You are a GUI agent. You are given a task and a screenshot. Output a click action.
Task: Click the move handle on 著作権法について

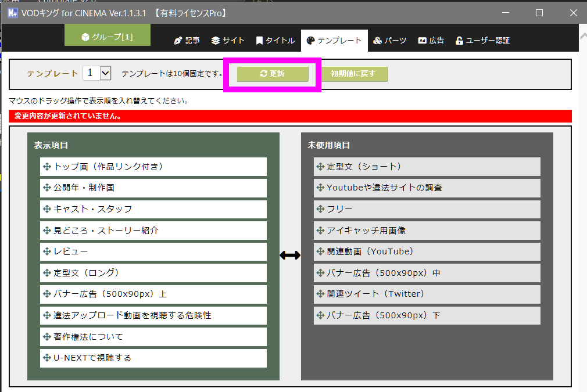click(x=47, y=337)
